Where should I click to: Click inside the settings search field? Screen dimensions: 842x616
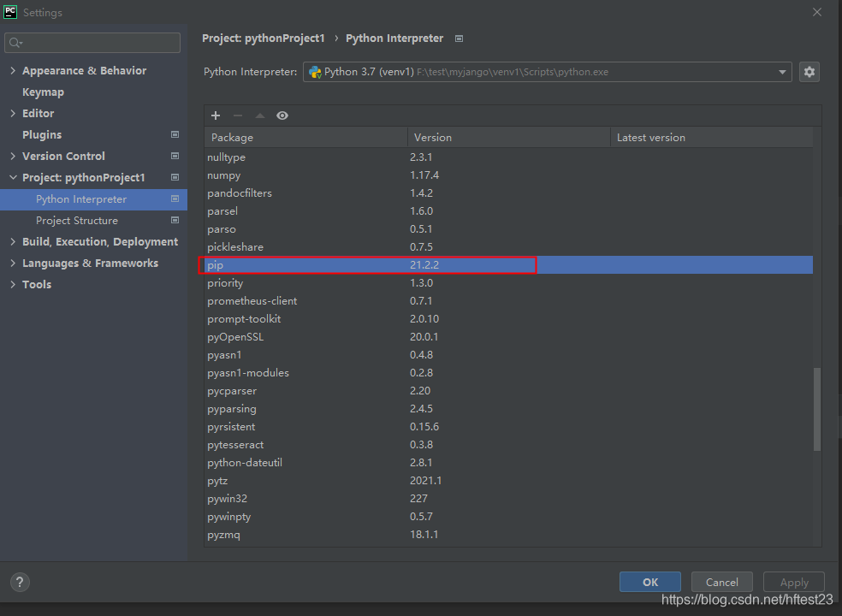coord(92,42)
